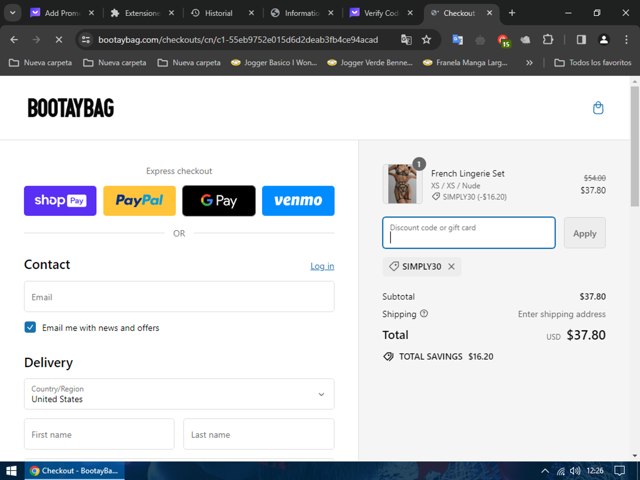The image size is (640, 480).
Task: Open the cloud extension icon
Action: tap(525, 40)
